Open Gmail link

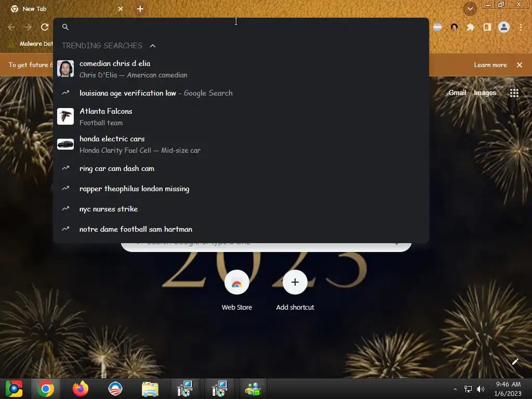pos(457,92)
